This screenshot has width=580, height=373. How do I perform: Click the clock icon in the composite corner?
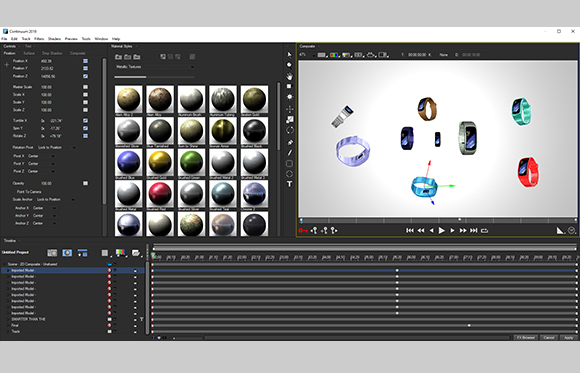(571, 231)
